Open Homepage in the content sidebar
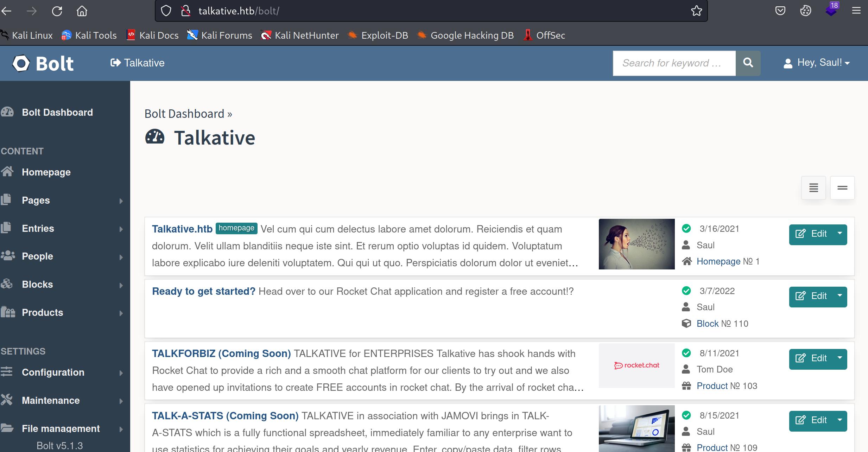The height and width of the screenshot is (452, 868). click(x=46, y=172)
